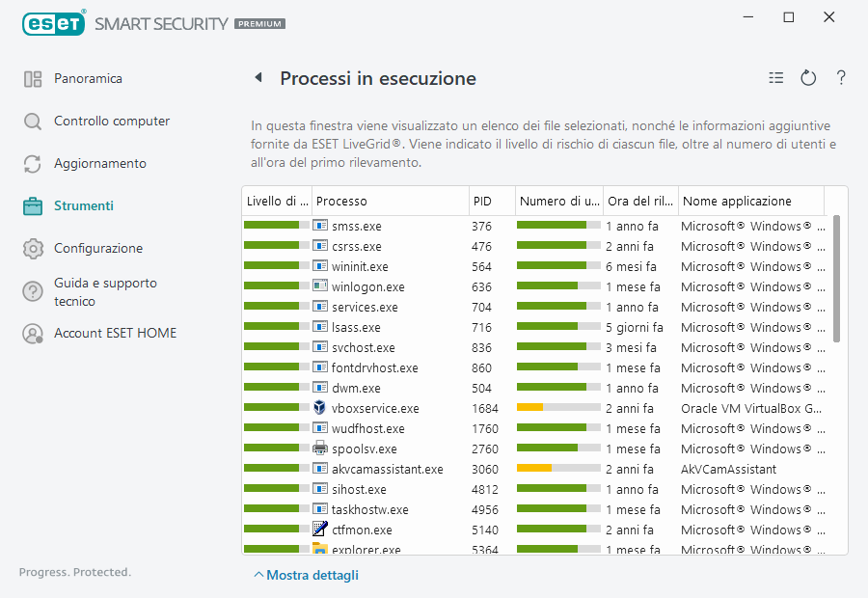
Task: Open Account ESET HOME page
Action: click(115, 334)
